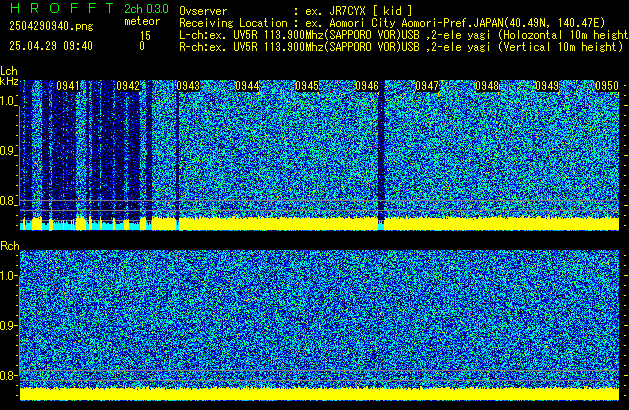Click the R-ch receiver description line
Viewport: 629px width, 410px height.
point(401,47)
